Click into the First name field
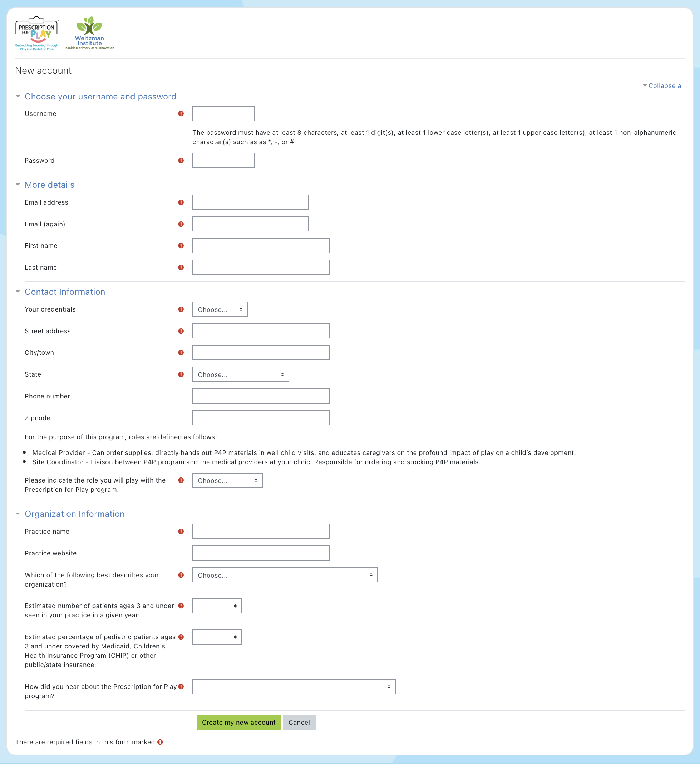700x764 pixels. 261,246
